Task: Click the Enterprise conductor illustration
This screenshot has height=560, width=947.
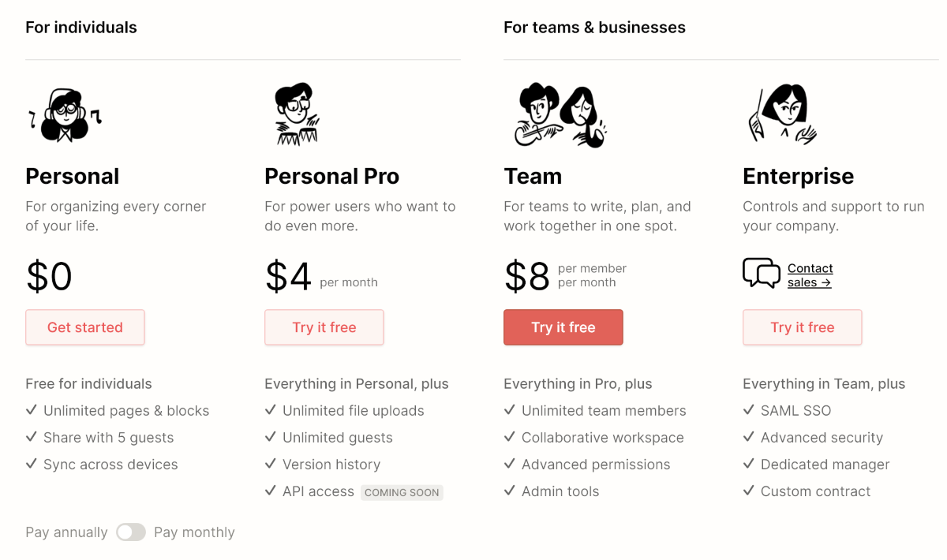Action: (x=781, y=114)
